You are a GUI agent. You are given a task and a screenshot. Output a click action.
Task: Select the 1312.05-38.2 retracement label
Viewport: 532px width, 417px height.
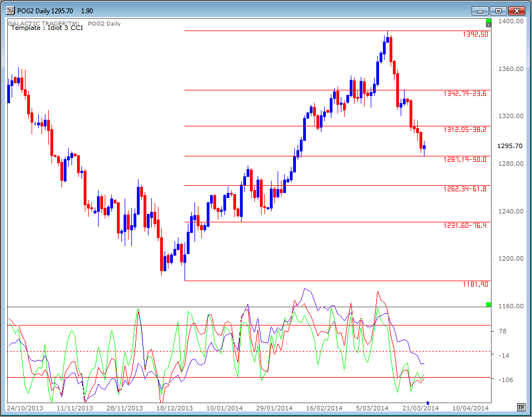click(465, 129)
